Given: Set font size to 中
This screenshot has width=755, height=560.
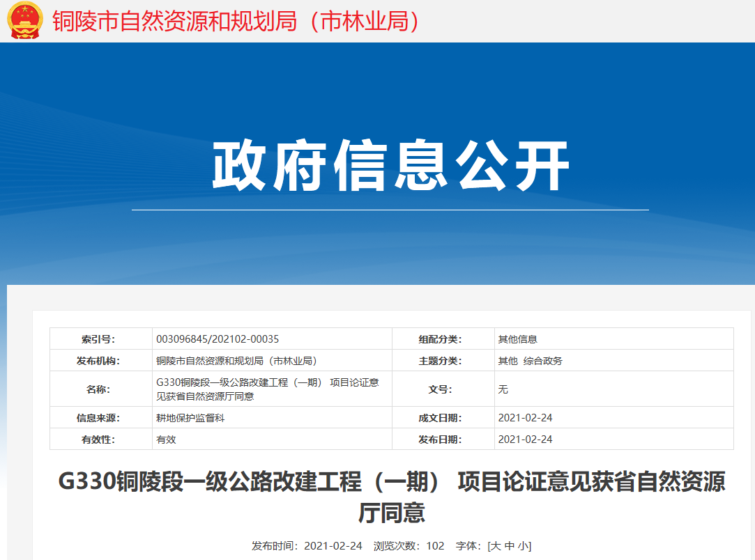Looking at the screenshot, I should click(509, 546).
